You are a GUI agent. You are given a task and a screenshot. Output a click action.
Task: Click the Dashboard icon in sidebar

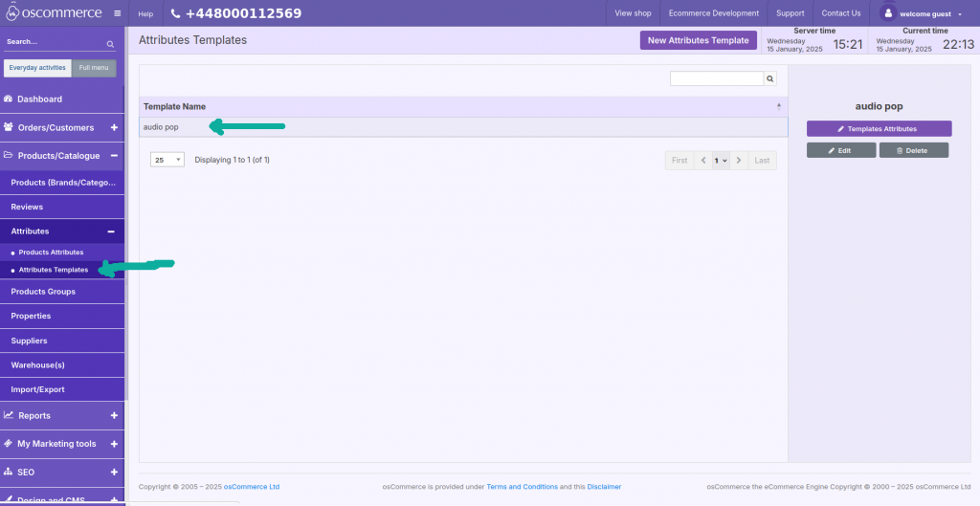click(8, 99)
